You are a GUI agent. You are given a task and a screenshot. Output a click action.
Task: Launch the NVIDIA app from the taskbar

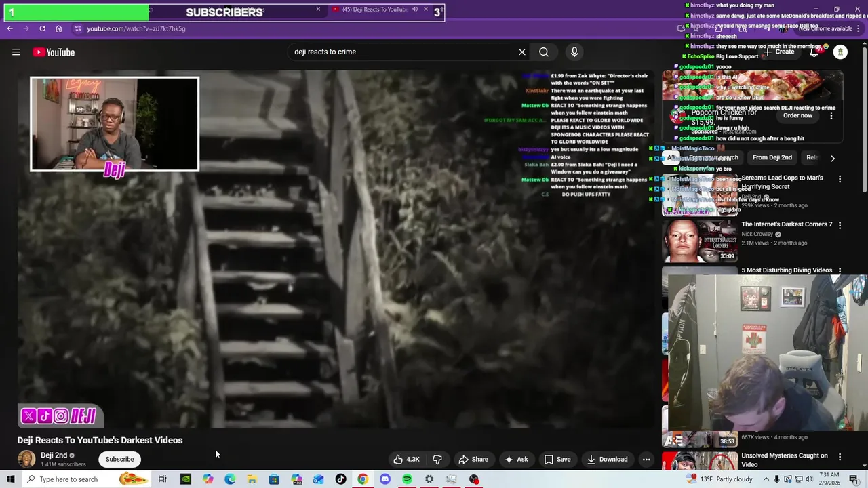pos(185,479)
